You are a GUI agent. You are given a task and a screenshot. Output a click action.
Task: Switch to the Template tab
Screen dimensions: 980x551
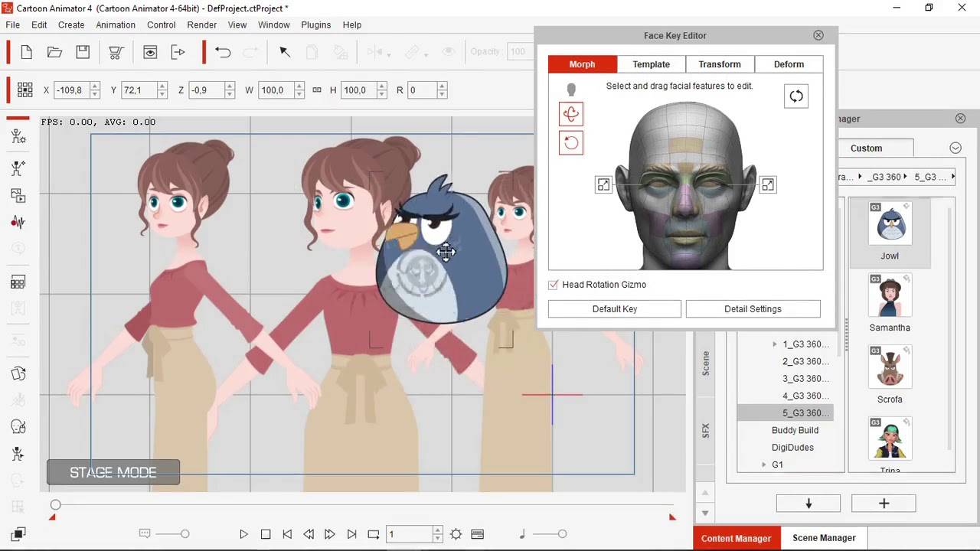coord(652,64)
